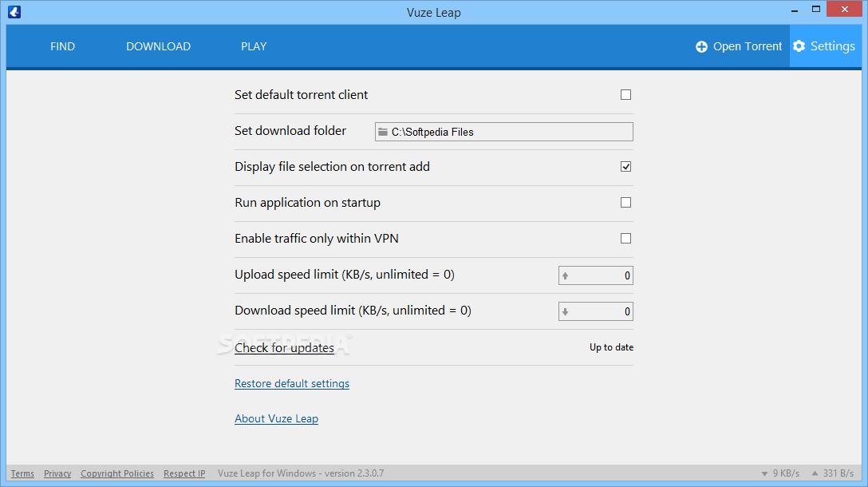Switch to the FIND tab

point(62,46)
